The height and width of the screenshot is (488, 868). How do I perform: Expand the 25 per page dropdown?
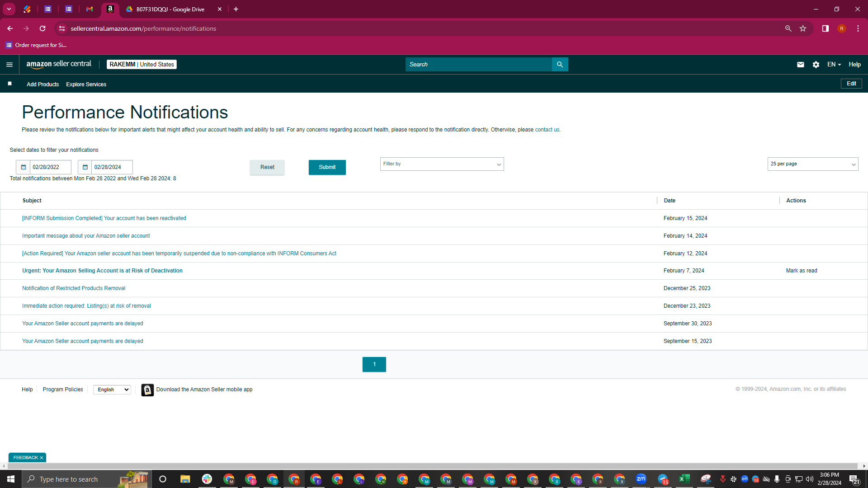[812, 164]
